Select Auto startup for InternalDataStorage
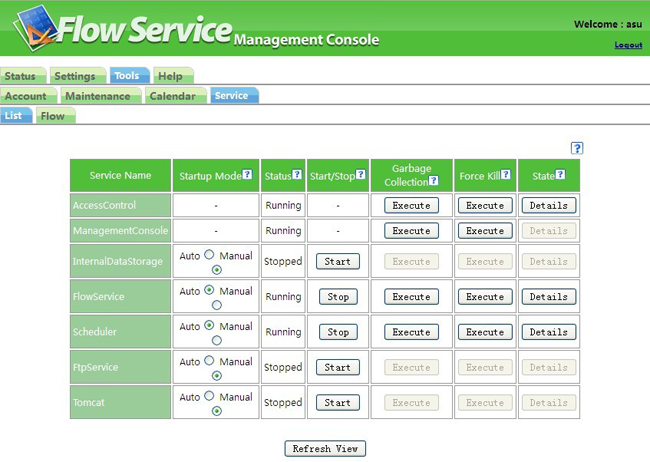 click(209, 254)
